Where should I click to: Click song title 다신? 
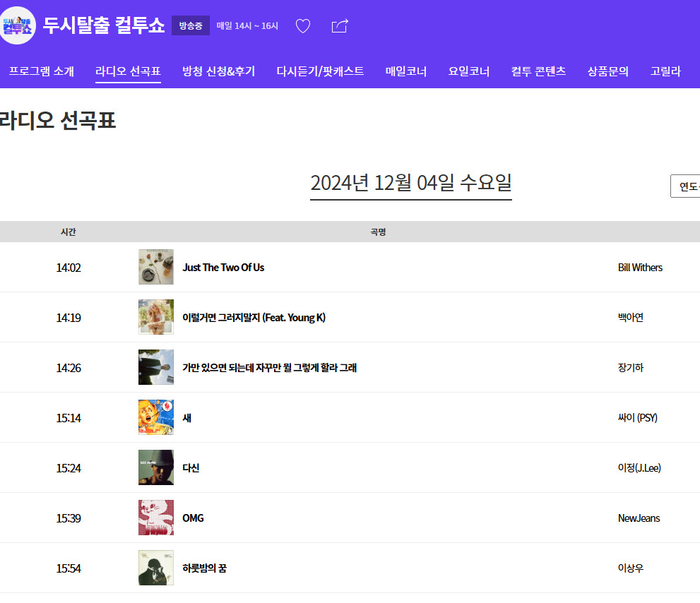(191, 467)
